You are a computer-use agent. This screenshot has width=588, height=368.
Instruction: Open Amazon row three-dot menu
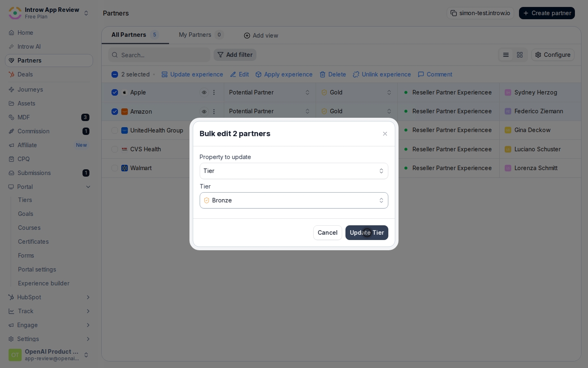point(214,111)
